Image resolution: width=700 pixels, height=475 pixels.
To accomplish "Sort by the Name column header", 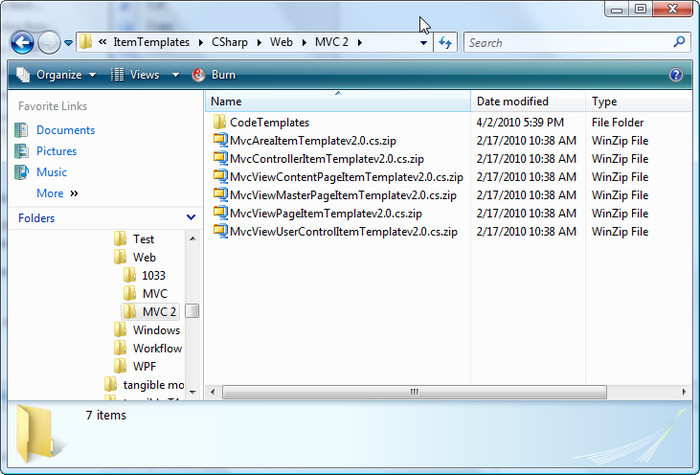I will click(338, 101).
